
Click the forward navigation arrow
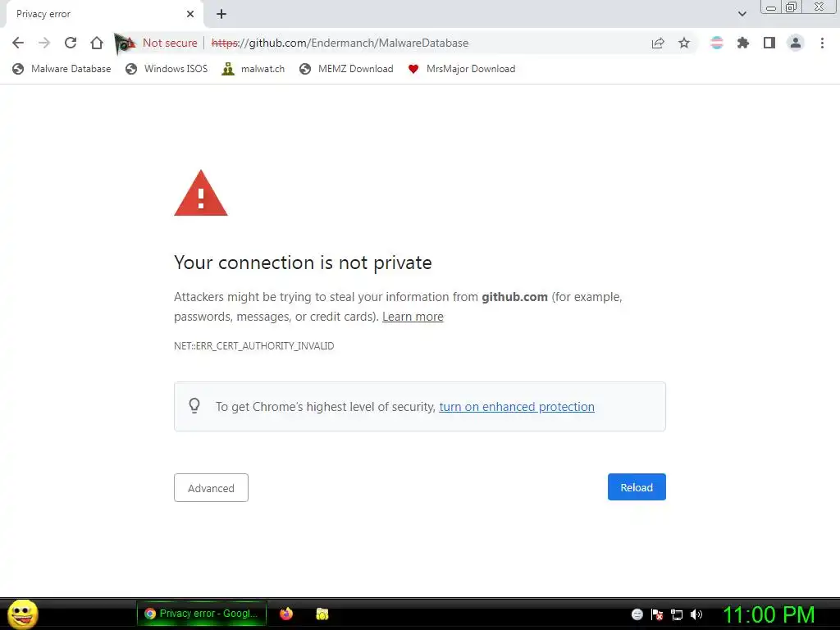tap(44, 43)
